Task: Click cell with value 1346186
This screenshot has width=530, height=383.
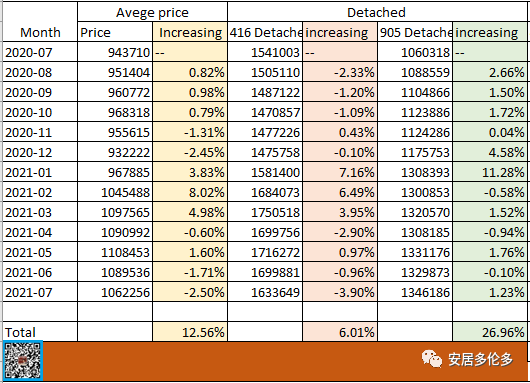Action: point(415,292)
